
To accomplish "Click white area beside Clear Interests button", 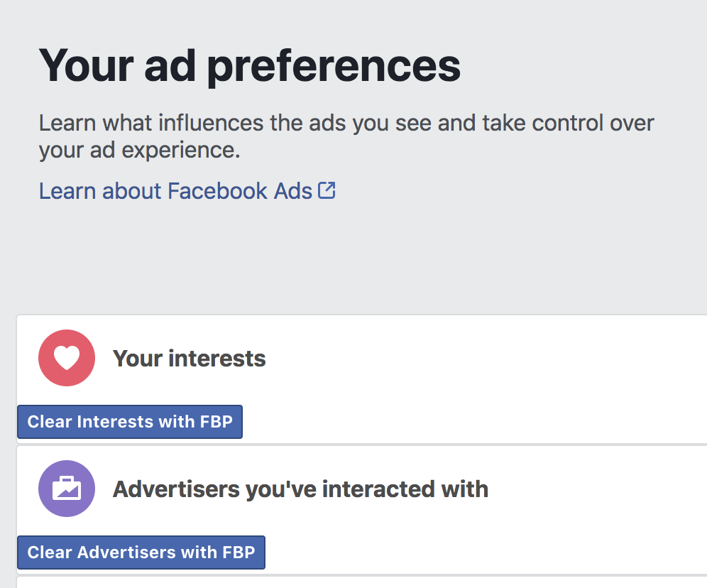I will click(x=473, y=422).
